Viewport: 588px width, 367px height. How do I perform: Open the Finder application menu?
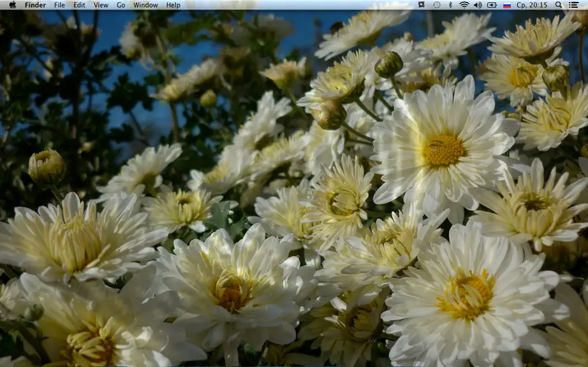(x=35, y=5)
